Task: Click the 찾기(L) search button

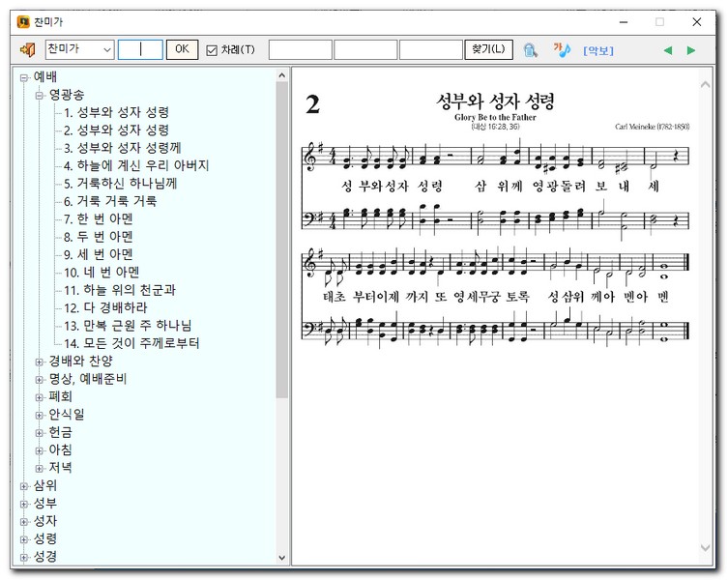Action: [x=489, y=49]
